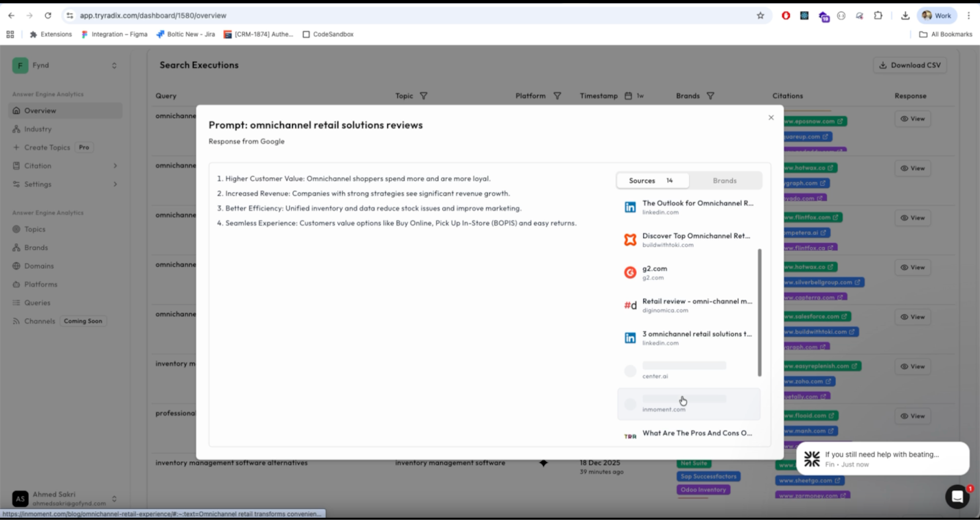Open the Timestamp calendar filter
The height and width of the screenshot is (520, 980).
click(628, 96)
